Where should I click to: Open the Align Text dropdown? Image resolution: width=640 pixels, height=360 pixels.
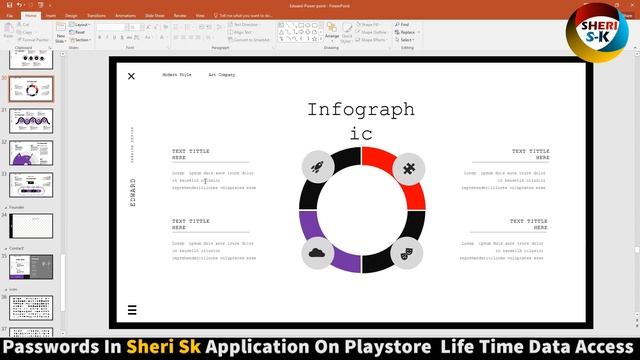coord(242,32)
